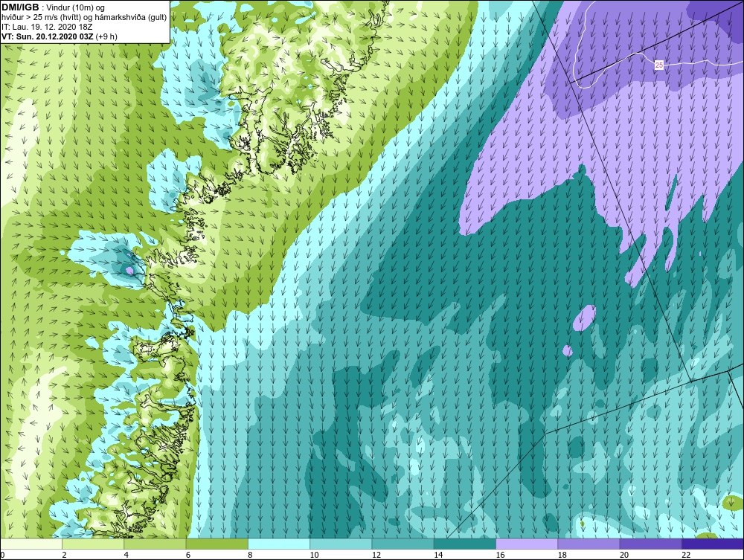Image resolution: width=744 pixels, height=560 pixels.
Task: Click the 'IT: Lau. 19. 12. 2020 18Z' line
Action: (46, 27)
